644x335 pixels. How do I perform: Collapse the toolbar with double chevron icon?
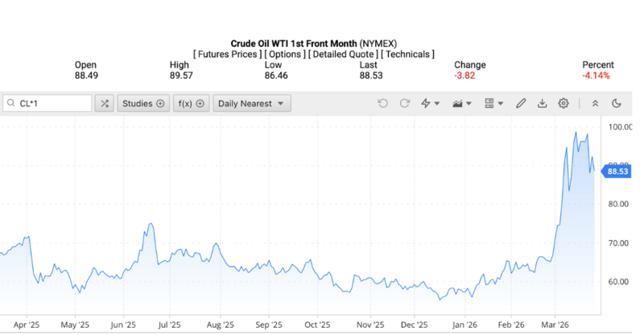click(x=595, y=103)
